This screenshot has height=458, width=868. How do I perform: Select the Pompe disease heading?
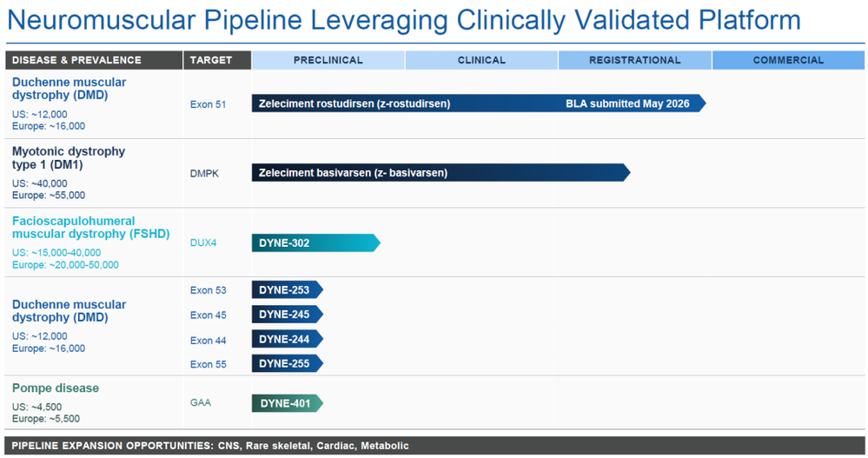pyautogui.click(x=56, y=388)
